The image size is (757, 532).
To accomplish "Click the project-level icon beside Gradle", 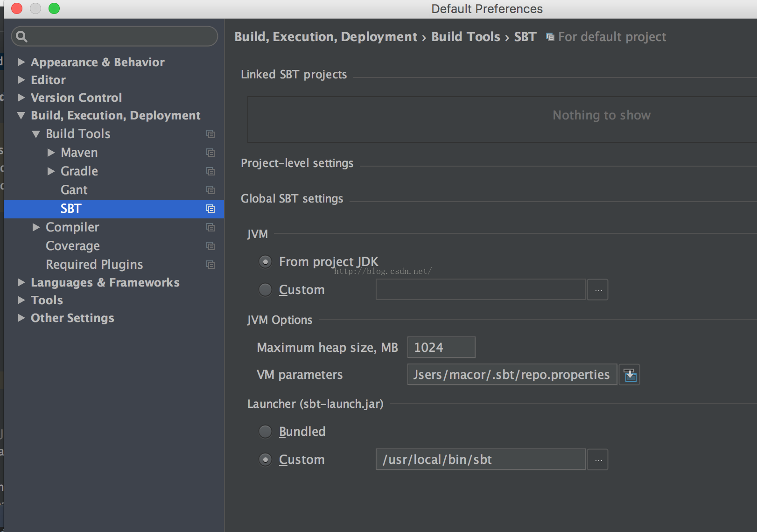I will pos(210,171).
